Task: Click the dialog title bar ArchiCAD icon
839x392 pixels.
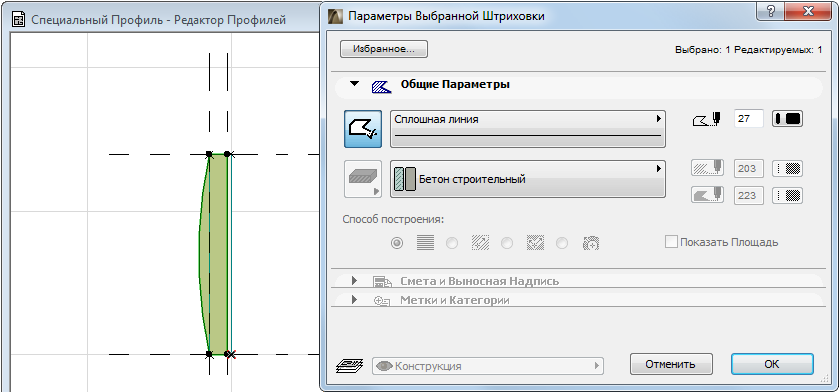Action: 334,16
